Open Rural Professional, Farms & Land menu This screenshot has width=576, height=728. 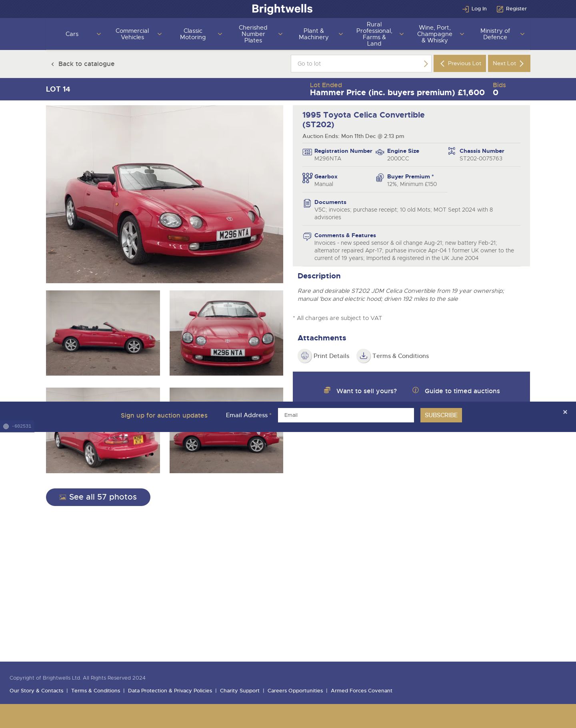point(374,34)
